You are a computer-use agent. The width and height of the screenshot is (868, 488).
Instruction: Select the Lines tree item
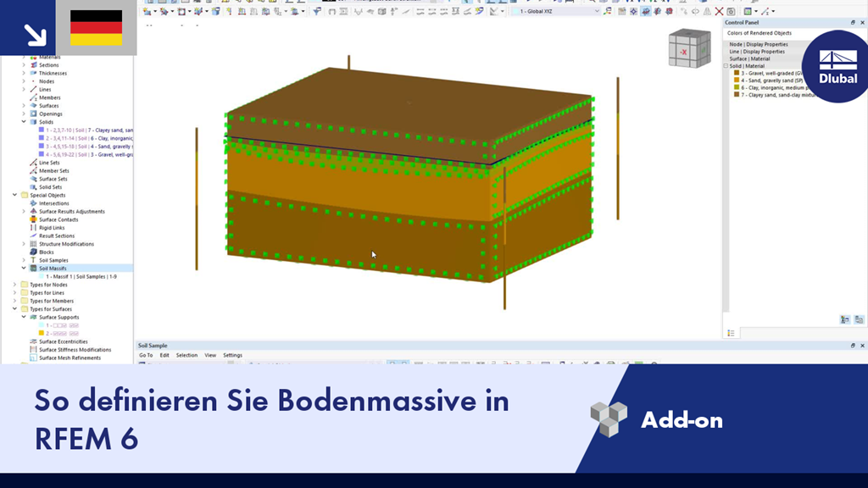pos(45,90)
